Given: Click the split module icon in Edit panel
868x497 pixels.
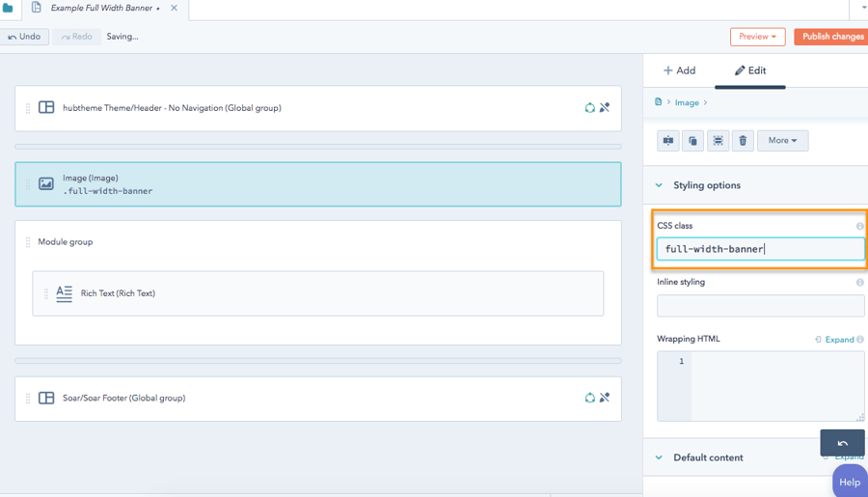Looking at the screenshot, I should (x=668, y=141).
